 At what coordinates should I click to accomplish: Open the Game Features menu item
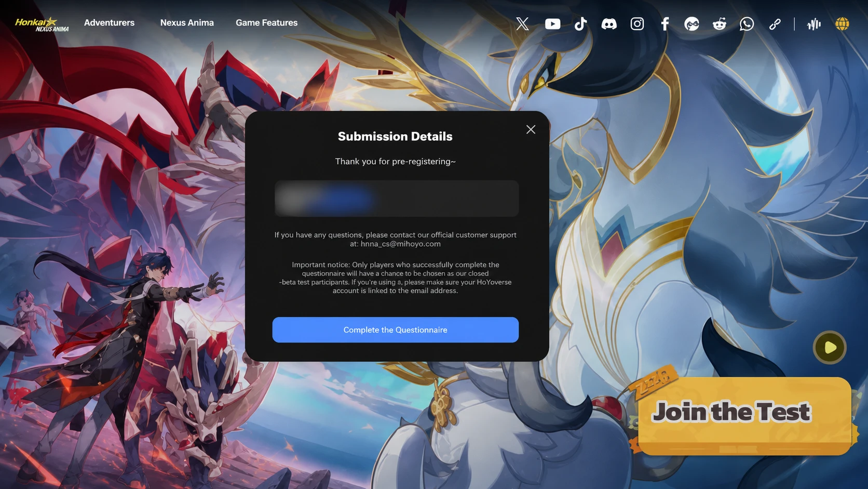(x=267, y=23)
